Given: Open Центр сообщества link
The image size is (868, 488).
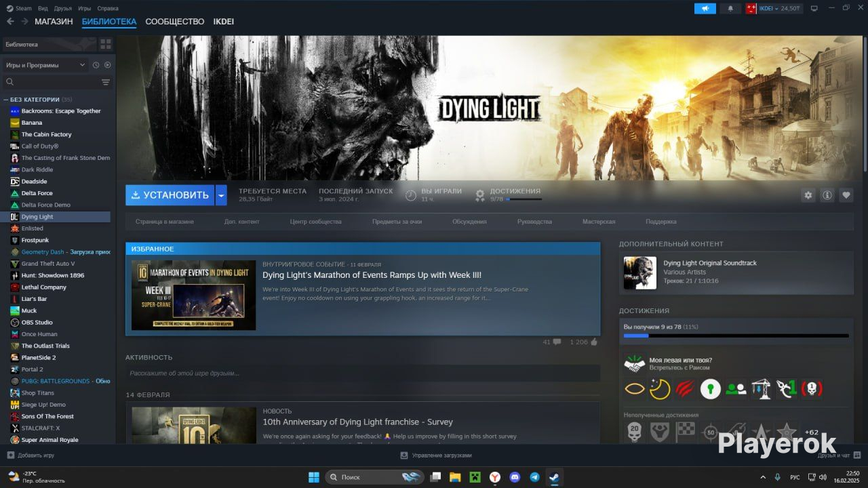Looking at the screenshot, I should (316, 222).
